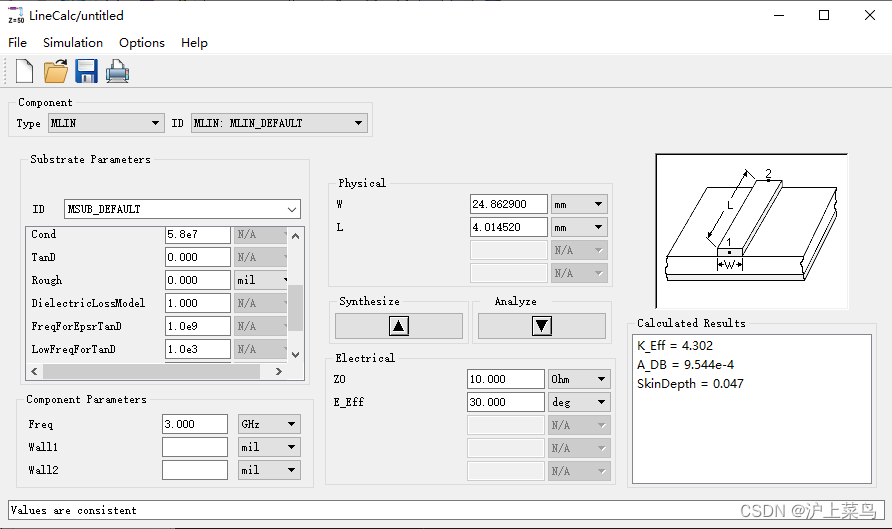Click the FreqForEpsrTanD value field 1.0e9

(x=198, y=326)
